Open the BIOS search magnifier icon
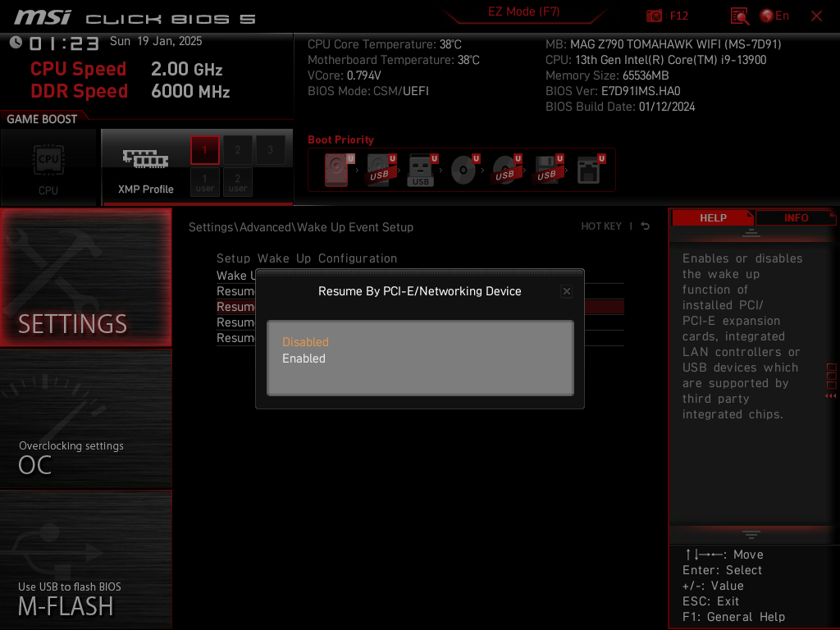Image resolution: width=840 pixels, height=630 pixels. tap(740, 16)
